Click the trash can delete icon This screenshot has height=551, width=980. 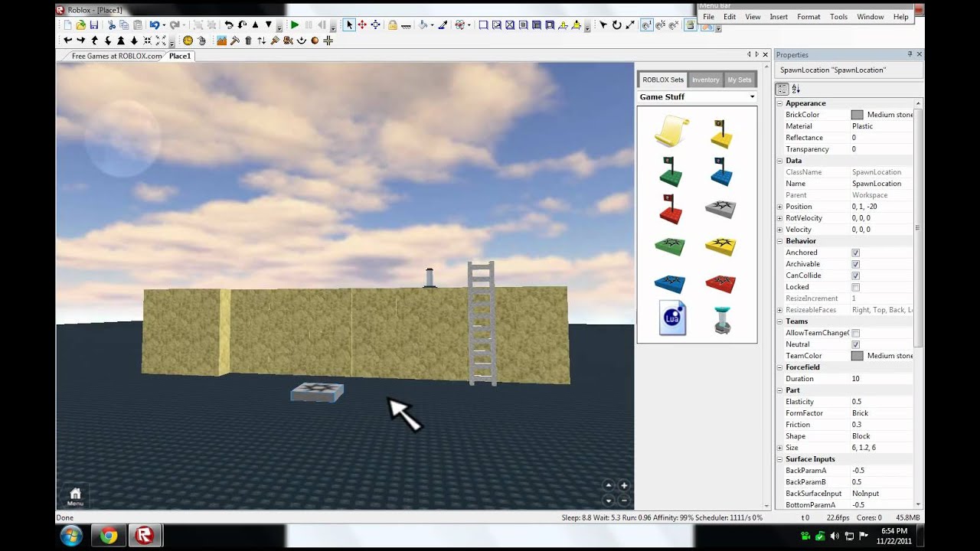click(x=248, y=41)
